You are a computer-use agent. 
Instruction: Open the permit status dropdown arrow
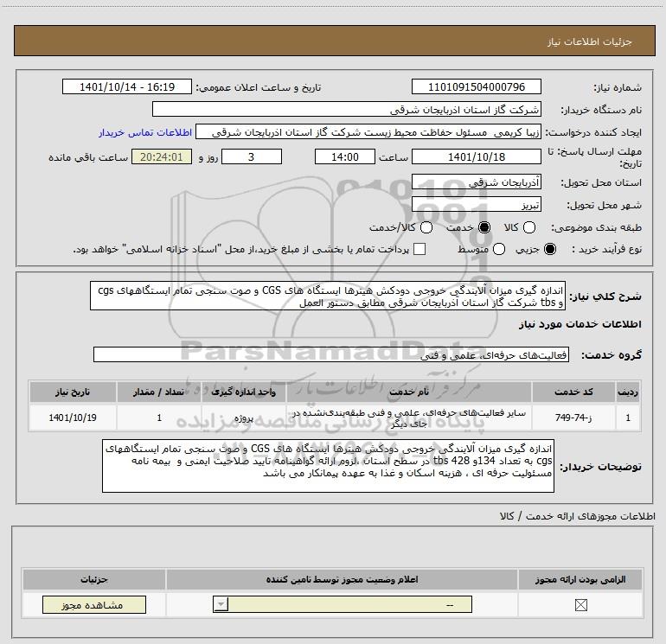pos(221,604)
